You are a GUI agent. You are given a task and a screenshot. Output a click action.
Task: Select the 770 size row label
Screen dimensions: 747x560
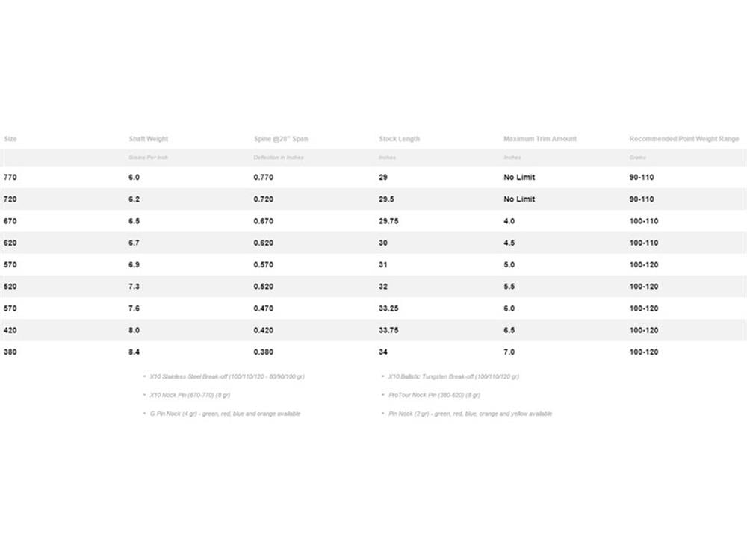click(x=10, y=178)
